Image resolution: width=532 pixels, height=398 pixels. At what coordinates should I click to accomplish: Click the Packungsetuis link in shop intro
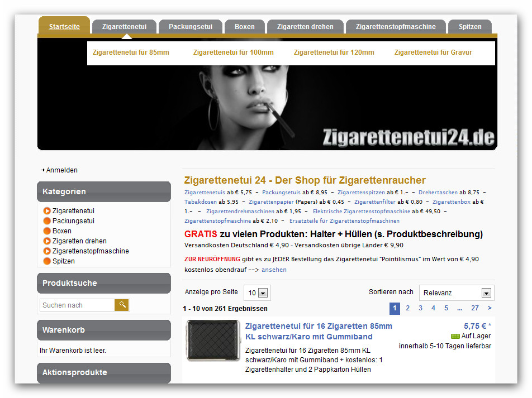tap(281, 192)
